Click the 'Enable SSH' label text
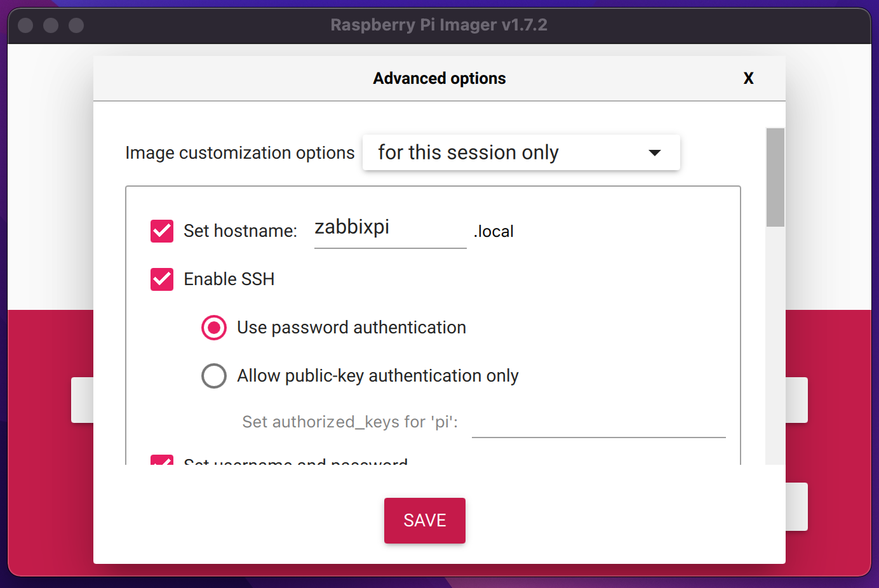This screenshot has height=588, width=879. tap(229, 279)
